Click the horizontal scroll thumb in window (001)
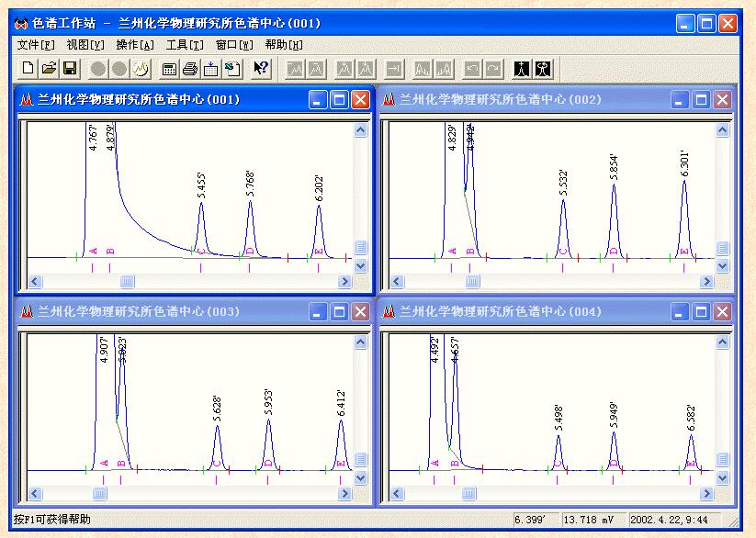756x538 pixels. click(x=128, y=281)
